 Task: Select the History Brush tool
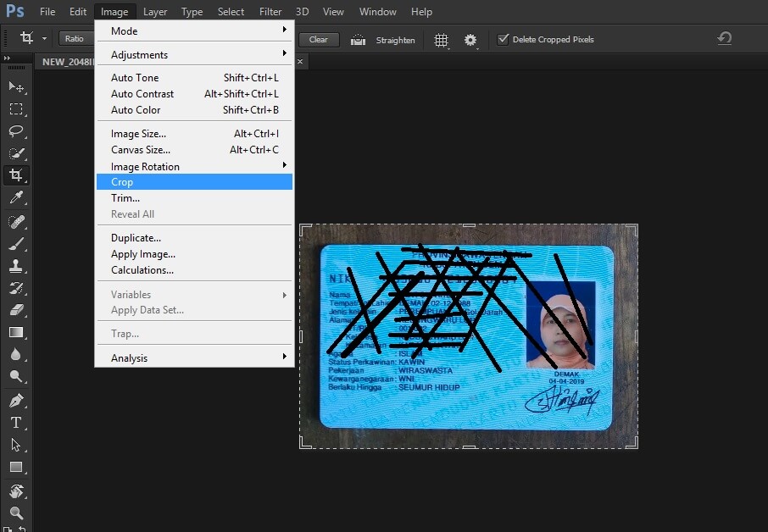click(16, 288)
